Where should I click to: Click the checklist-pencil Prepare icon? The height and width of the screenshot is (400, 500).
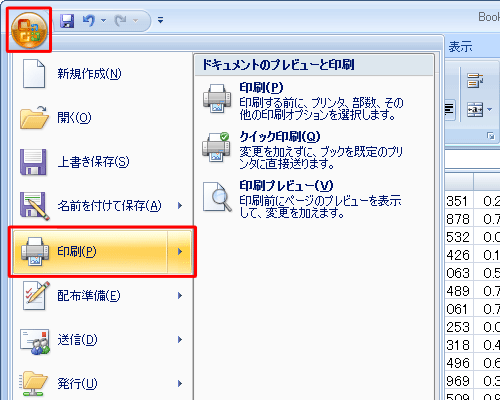[36, 295]
